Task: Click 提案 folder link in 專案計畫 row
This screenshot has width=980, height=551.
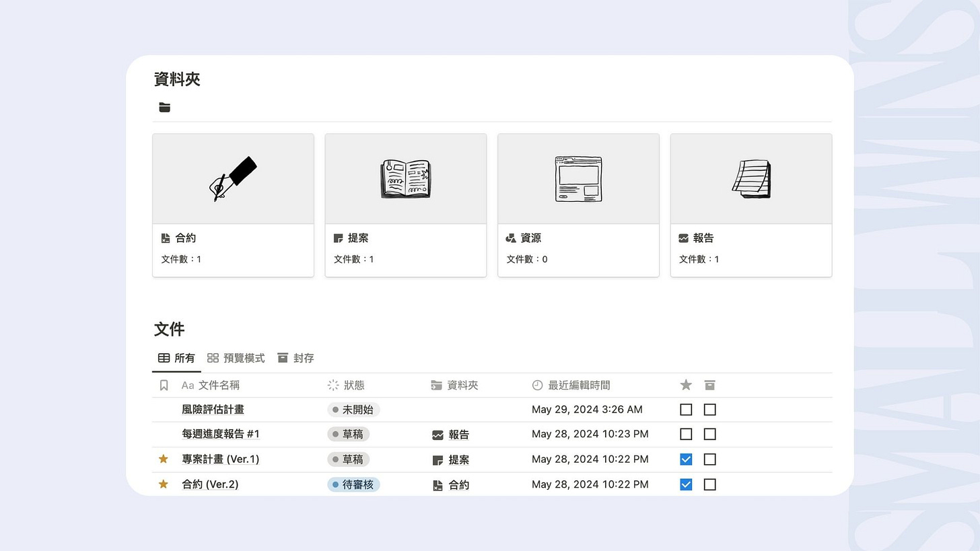Action: point(451,460)
